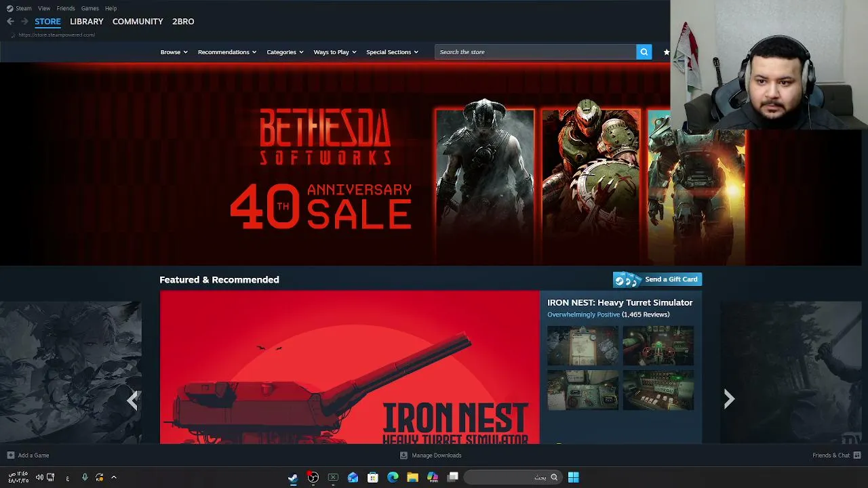Open the Games menu

click(x=90, y=8)
